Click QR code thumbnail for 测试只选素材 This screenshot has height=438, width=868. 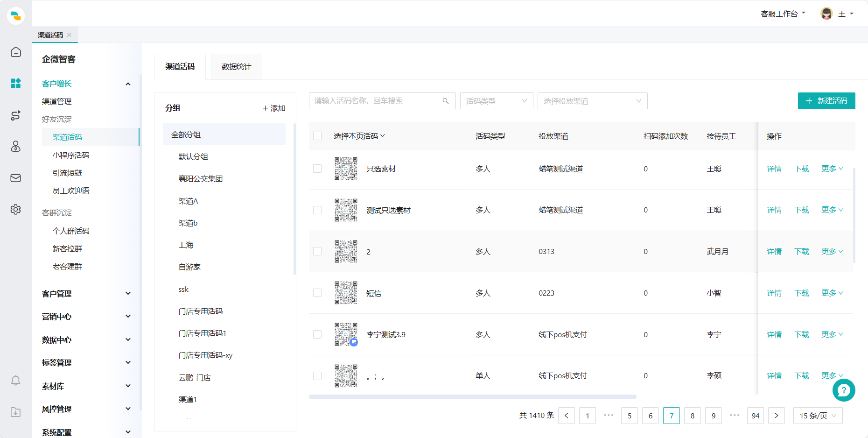click(346, 210)
